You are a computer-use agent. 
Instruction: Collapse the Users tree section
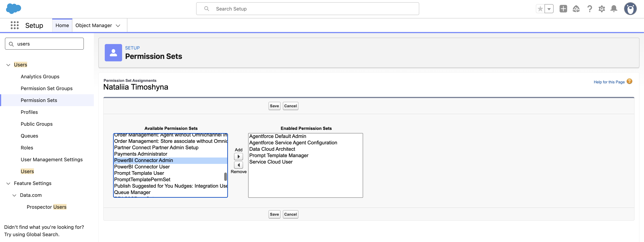(8, 65)
